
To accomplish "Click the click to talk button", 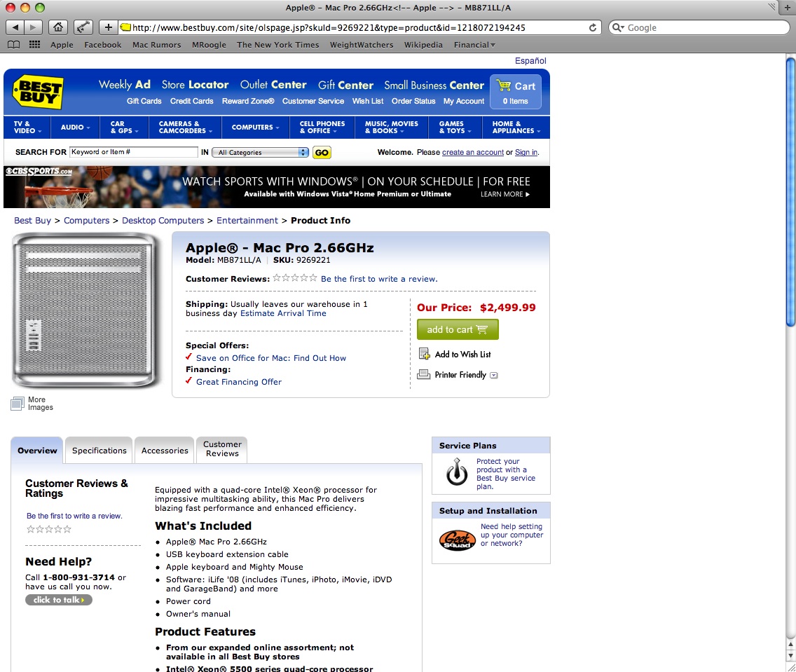I will point(59,600).
